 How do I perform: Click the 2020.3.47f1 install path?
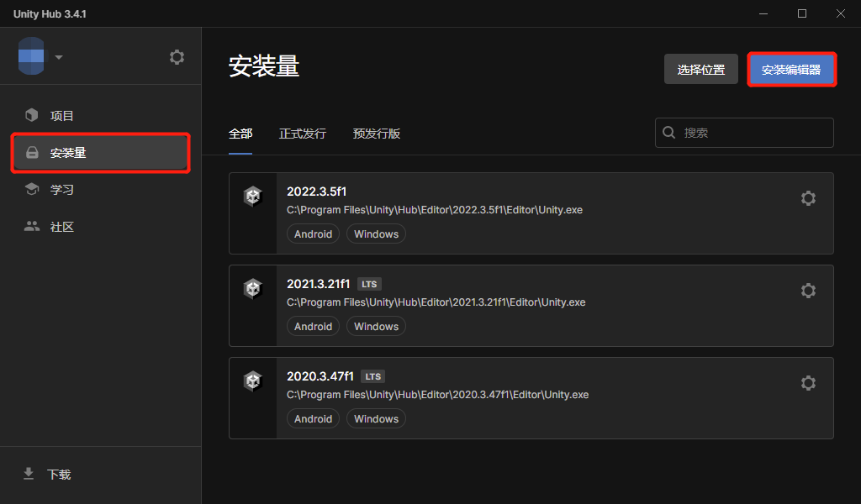[437, 395]
